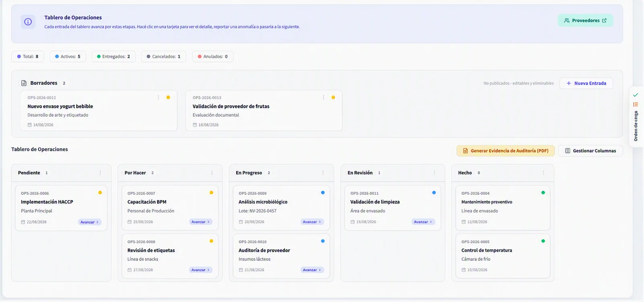
Task: Open the Hecho column options menu
Action: coord(543,173)
